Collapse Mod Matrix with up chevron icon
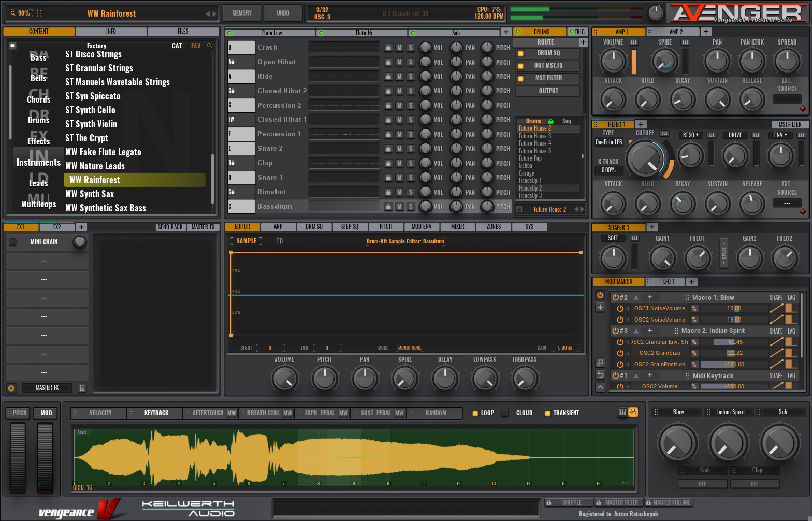 (600, 387)
